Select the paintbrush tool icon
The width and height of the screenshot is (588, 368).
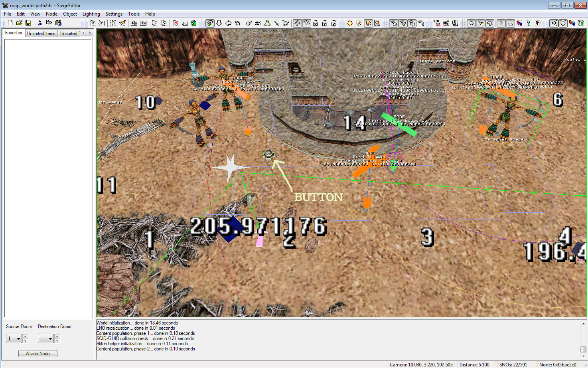122,23
